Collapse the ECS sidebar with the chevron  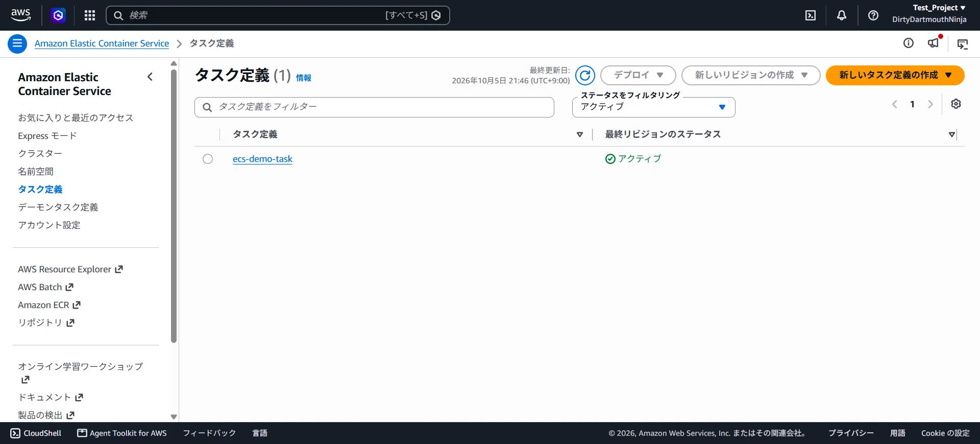point(150,77)
